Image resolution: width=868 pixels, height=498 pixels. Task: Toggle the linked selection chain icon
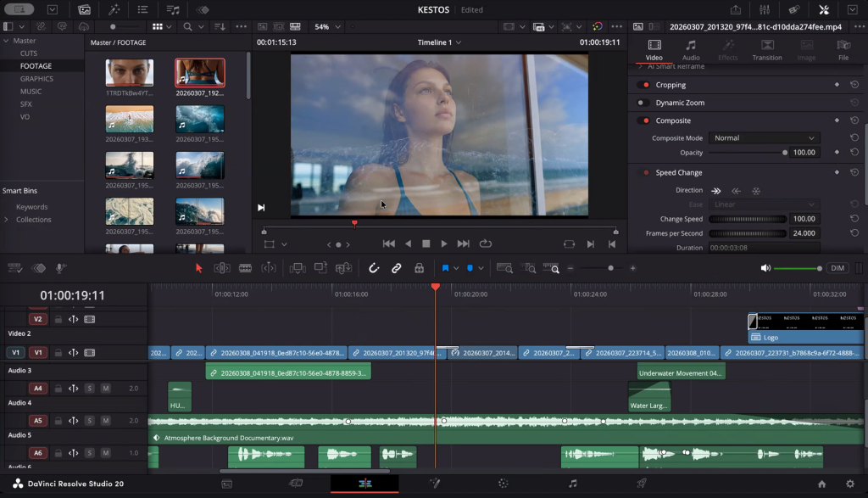point(396,268)
